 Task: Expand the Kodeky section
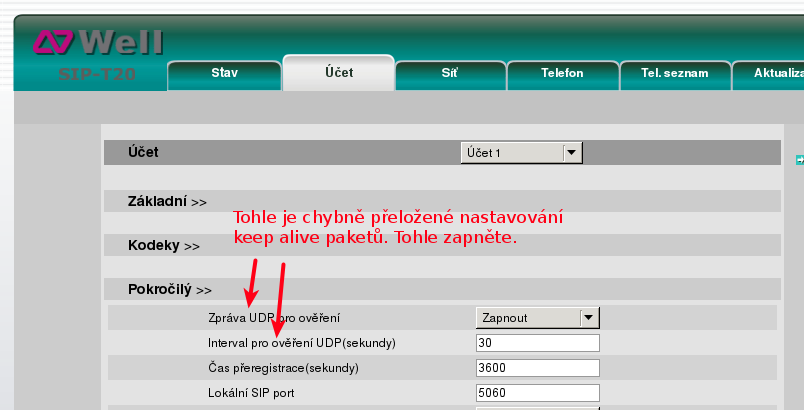click(164, 245)
